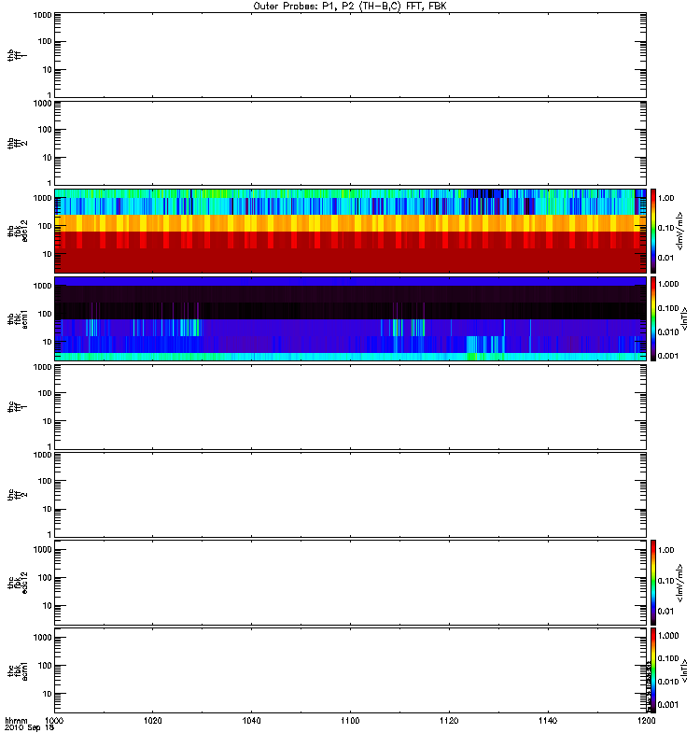
Task: Click the '1040' time axis label
Action: click(x=251, y=721)
